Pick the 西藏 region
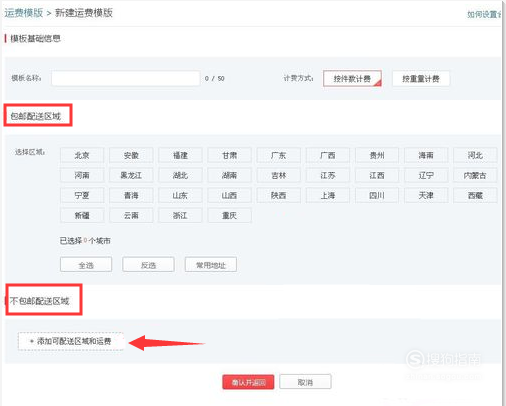 coord(475,195)
